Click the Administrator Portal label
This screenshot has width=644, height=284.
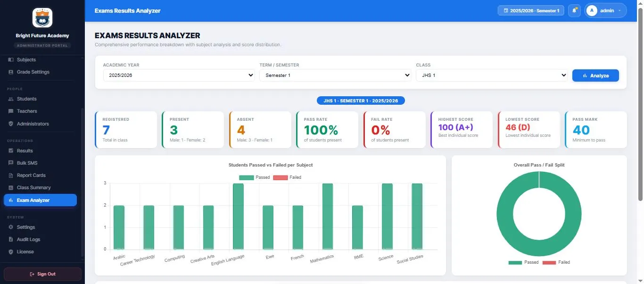click(42, 46)
